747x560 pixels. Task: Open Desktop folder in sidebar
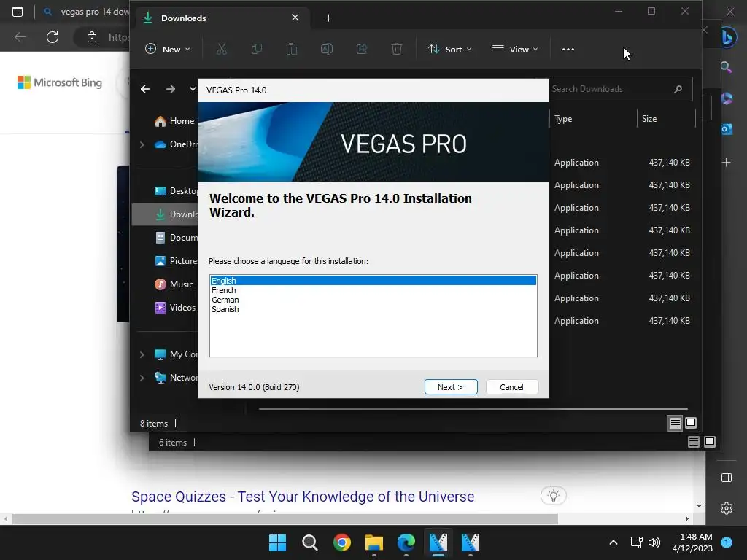pos(176,191)
